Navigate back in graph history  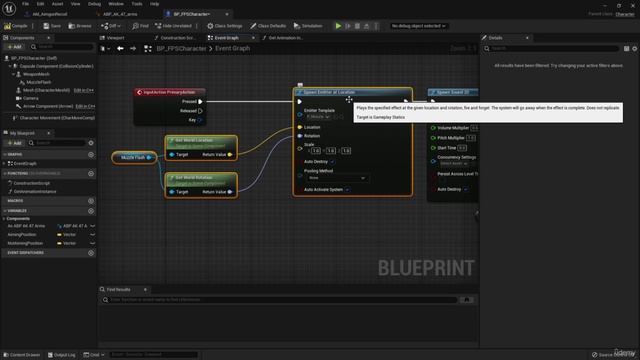[x=120, y=49]
